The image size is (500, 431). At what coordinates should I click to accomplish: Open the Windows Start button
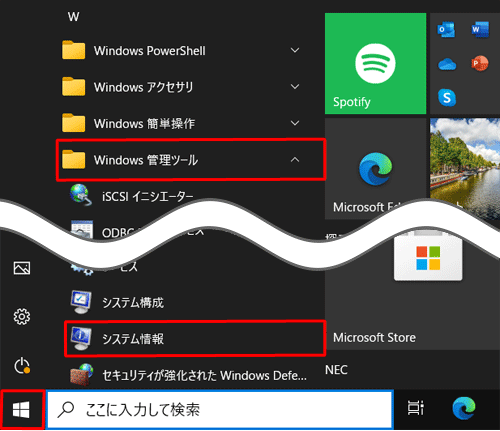(22, 409)
